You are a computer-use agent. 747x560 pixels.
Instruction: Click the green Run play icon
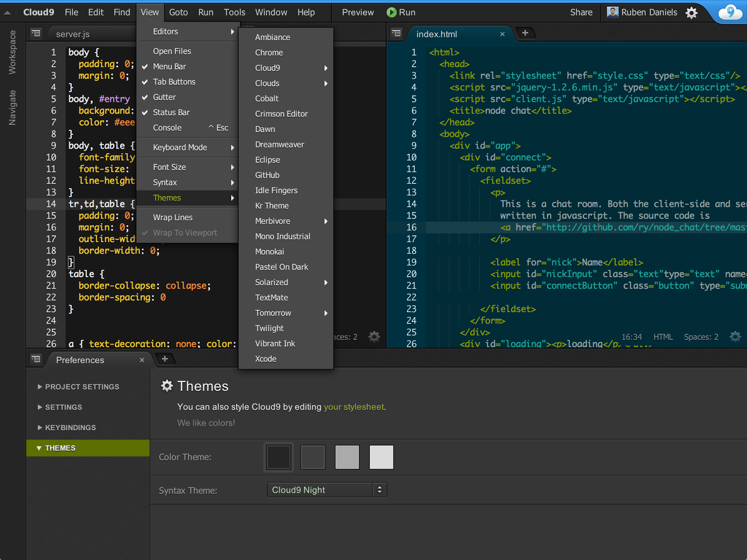click(x=391, y=13)
